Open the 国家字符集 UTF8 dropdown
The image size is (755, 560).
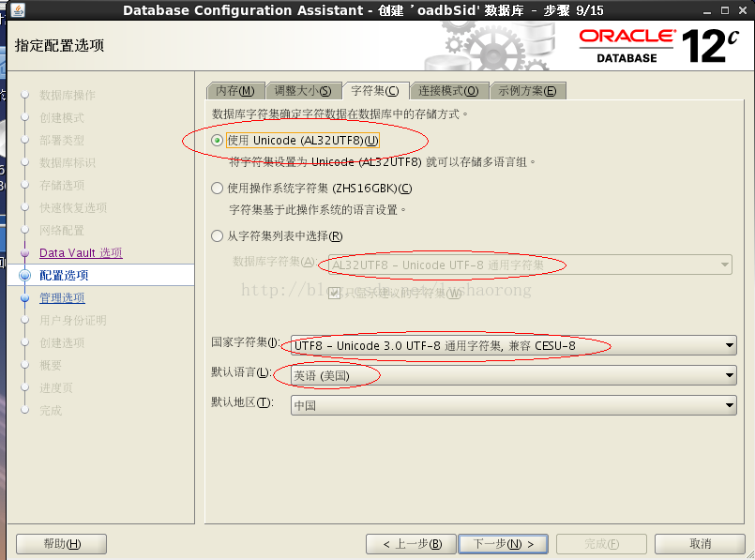514,345
